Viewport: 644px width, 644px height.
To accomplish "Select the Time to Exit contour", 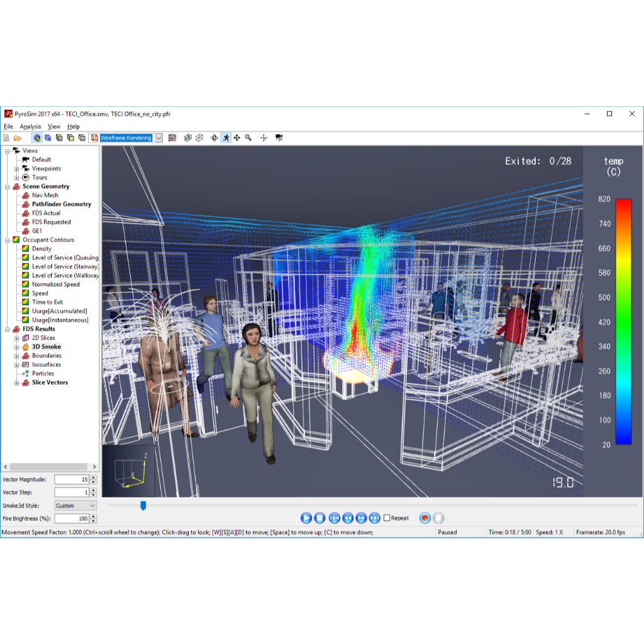I will [47, 303].
